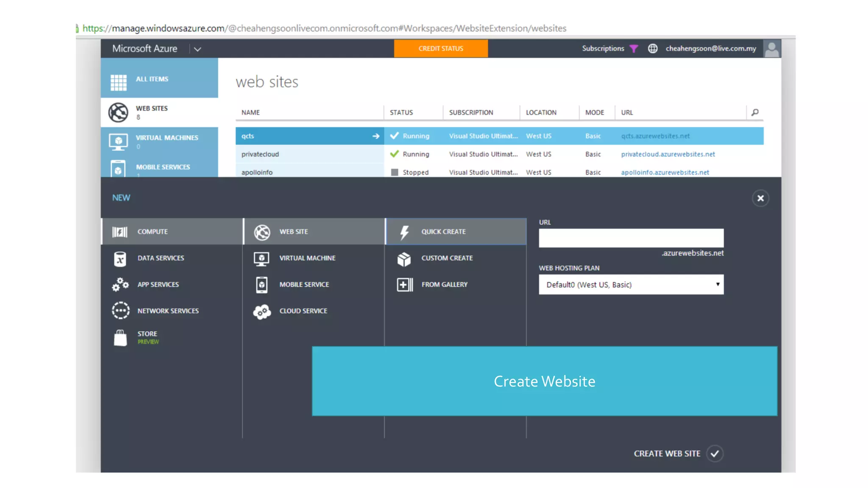Click the Stopped status of apolloinfo

click(415, 172)
